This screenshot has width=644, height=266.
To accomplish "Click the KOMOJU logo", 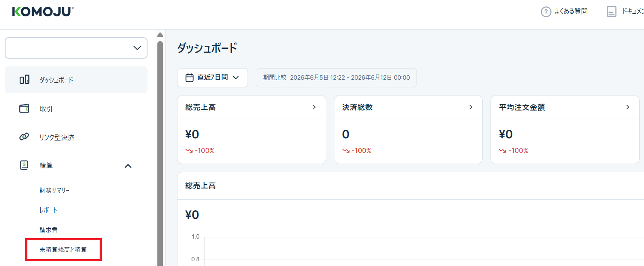I will (x=43, y=12).
